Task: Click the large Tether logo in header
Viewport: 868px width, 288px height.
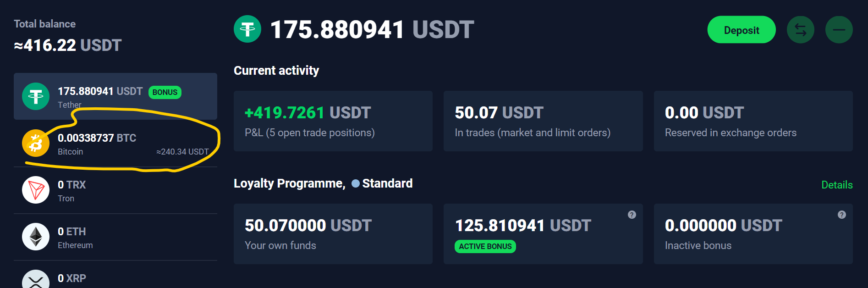Action: (247, 29)
